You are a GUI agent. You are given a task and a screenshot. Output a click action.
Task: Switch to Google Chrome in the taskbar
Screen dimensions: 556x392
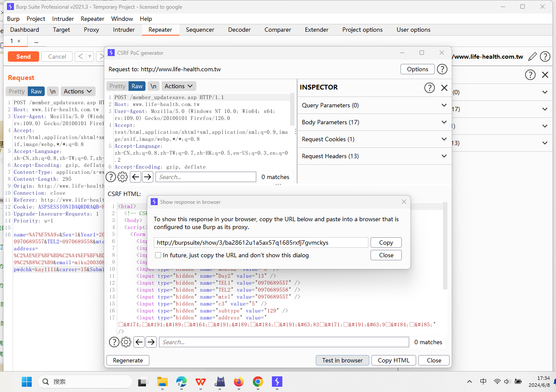click(x=258, y=382)
